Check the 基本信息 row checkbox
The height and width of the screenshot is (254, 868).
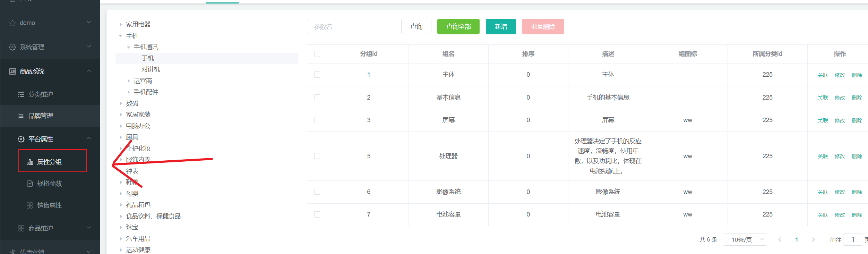point(317,98)
